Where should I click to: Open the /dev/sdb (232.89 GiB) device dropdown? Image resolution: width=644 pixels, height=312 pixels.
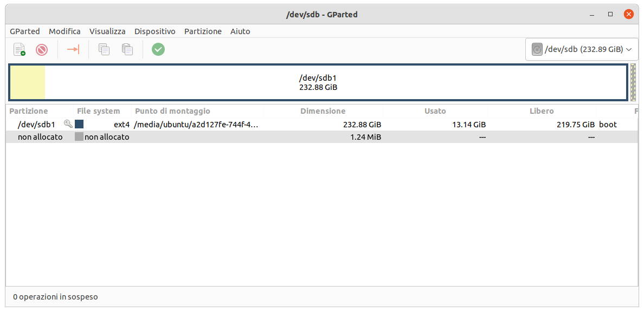pyautogui.click(x=582, y=49)
